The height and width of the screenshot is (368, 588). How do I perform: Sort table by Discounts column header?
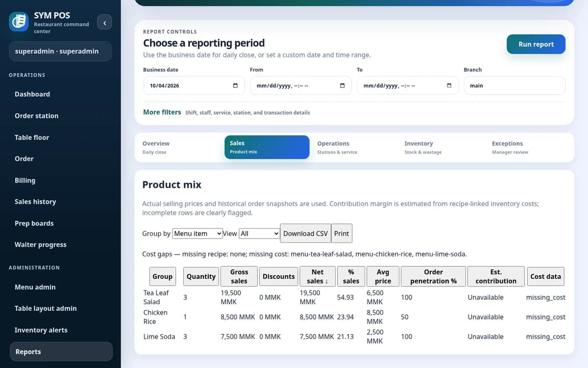click(x=278, y=276)
